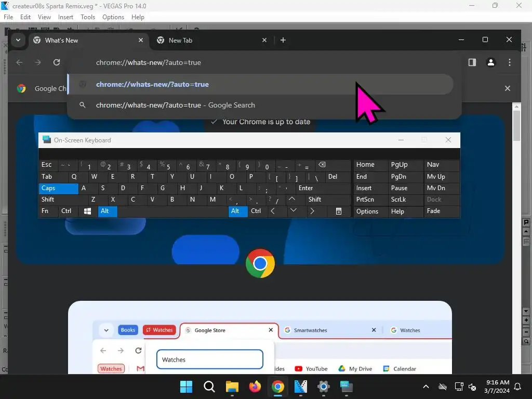Viewport: 532px width, 399px height.
Task: Click the context menu key icon
Action: pyautogui.click(x=338, y=211)
